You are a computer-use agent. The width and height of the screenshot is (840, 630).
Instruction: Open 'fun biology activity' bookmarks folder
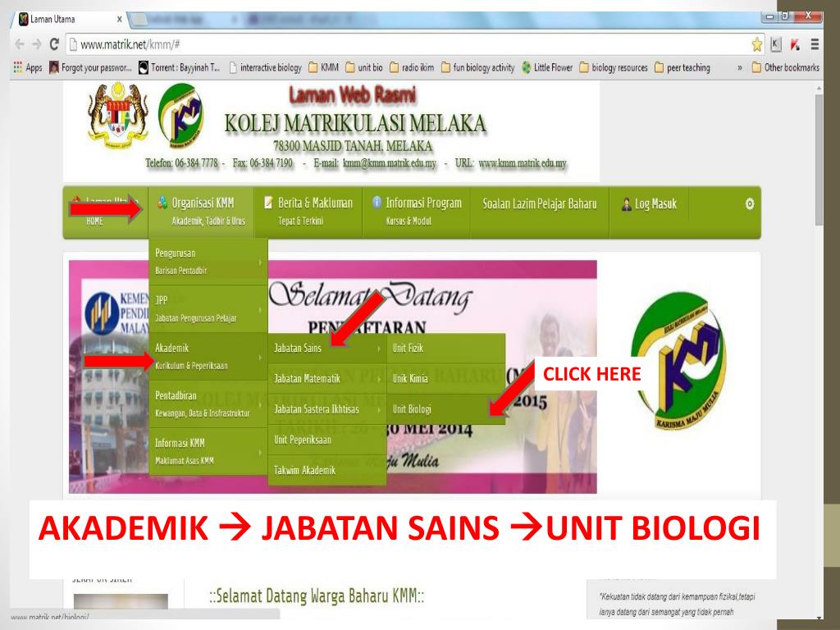[x=478, y=67]
